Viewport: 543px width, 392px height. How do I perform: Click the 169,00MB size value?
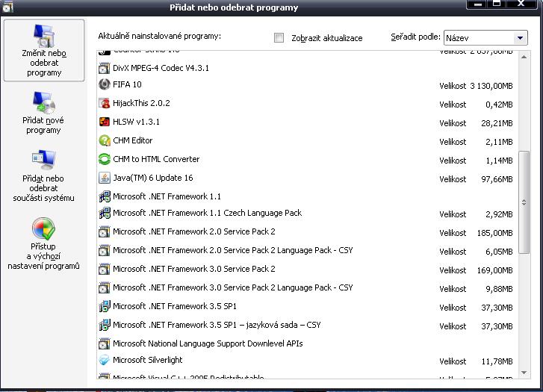point(495,270)
